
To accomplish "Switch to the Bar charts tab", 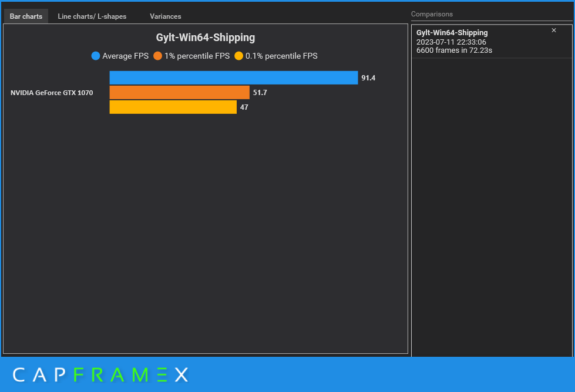I will 26,16.
